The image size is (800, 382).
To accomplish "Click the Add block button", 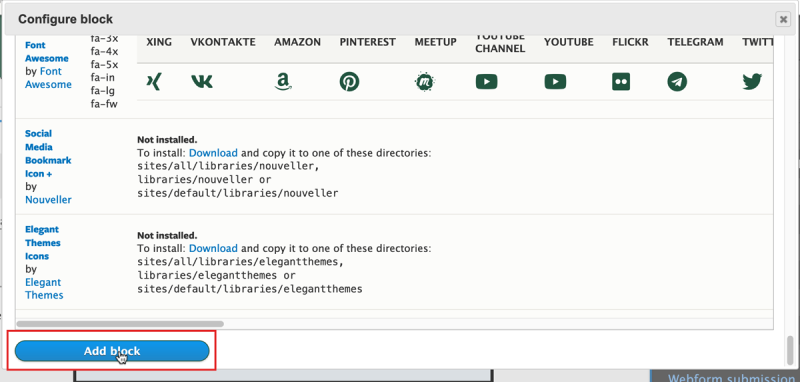I will [x=112, y=351].
